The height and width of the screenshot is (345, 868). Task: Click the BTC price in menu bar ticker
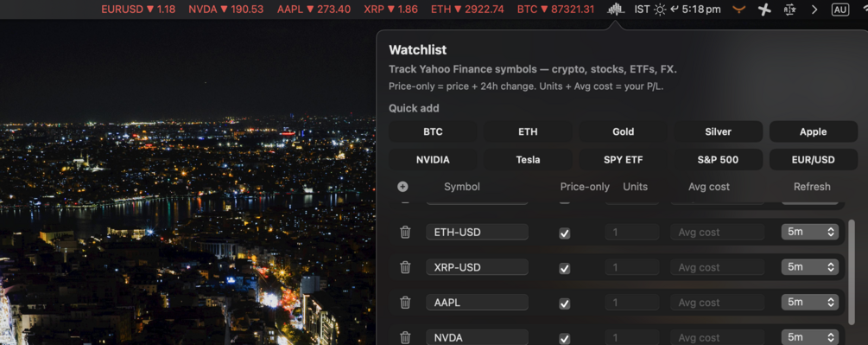(556, 10)
